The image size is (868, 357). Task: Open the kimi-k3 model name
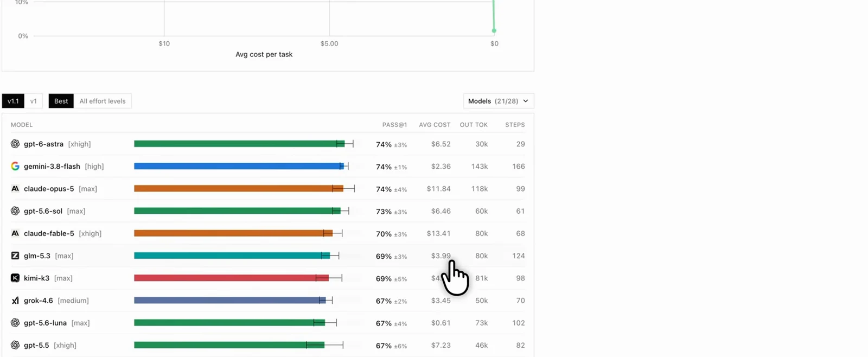[36, 278]
